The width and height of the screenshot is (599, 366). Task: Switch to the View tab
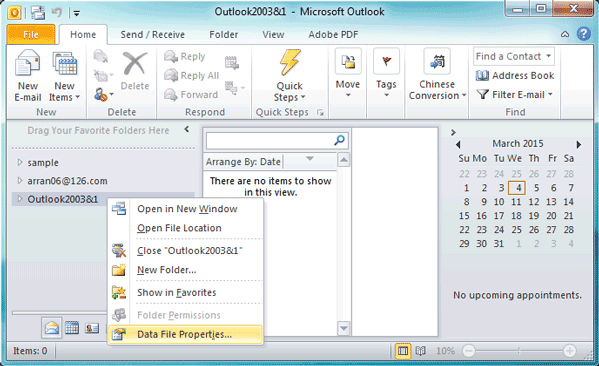[x=273, y=34]
